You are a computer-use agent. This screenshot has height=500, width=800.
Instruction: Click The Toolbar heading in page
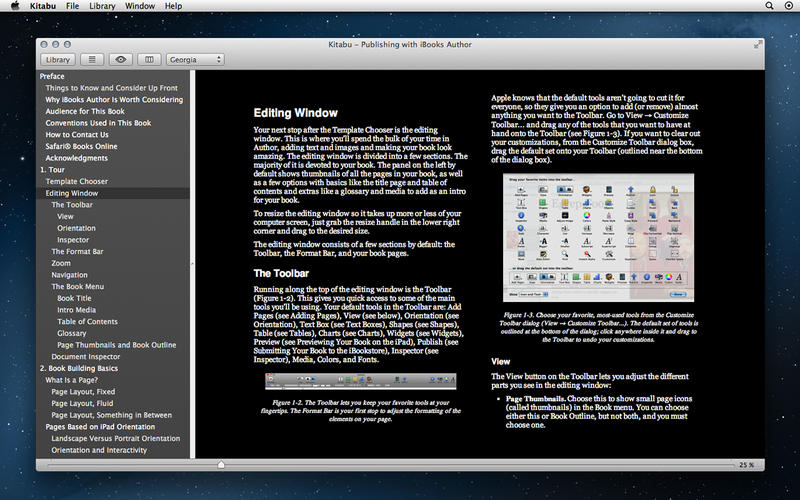[281, 273]
